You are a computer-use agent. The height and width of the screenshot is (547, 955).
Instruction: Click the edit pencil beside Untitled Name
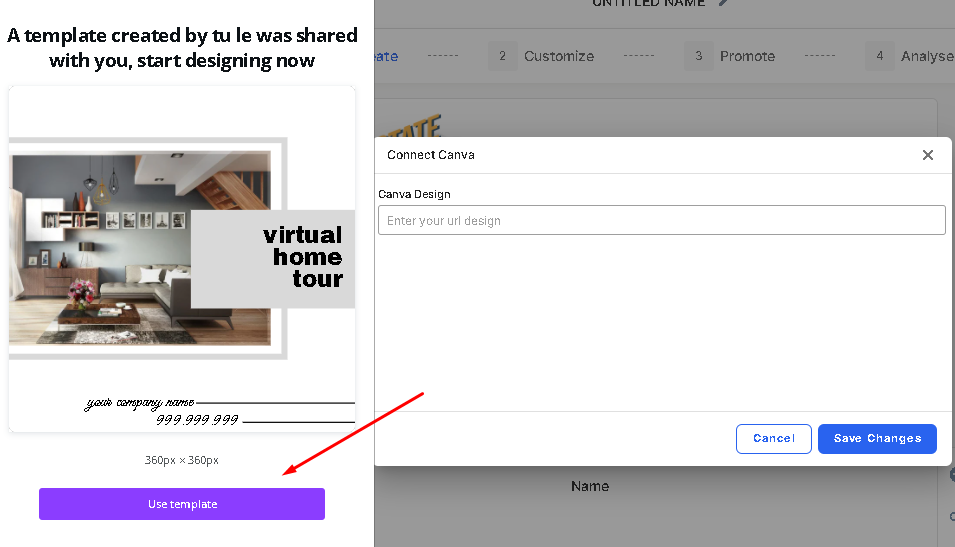[723, 2]
